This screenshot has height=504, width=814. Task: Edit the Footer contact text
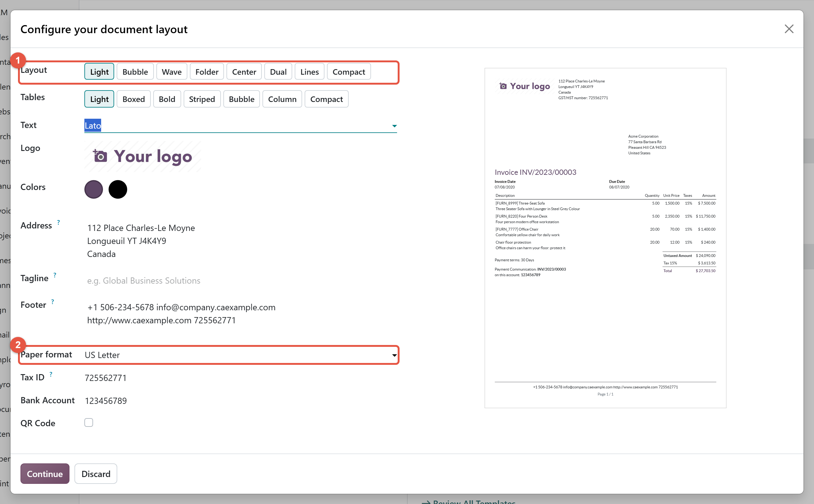[181, 314]
